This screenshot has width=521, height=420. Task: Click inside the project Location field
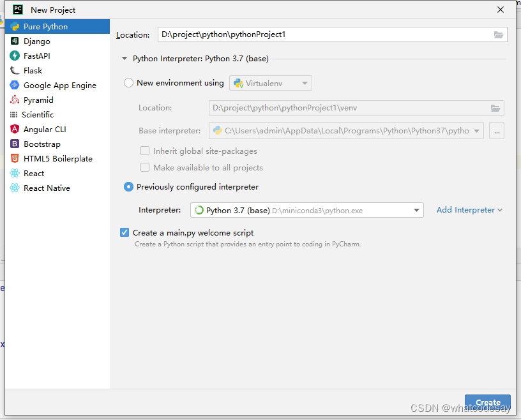pos(287,34)
